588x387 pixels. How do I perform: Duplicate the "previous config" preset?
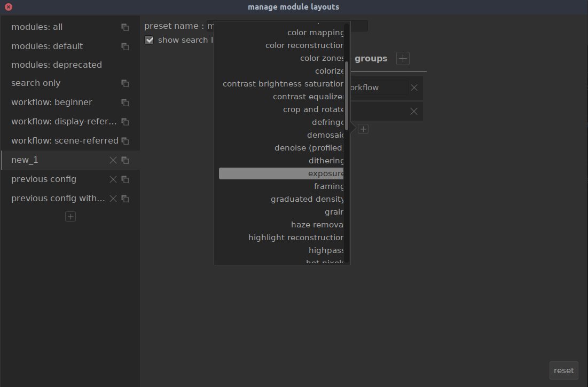point(124,179)
